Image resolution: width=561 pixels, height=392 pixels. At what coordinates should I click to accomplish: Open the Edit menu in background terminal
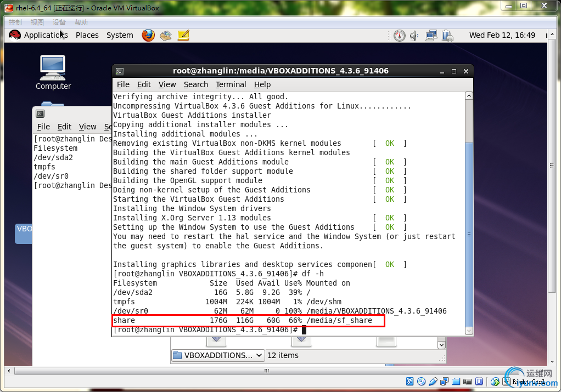(x=64, y=127)
